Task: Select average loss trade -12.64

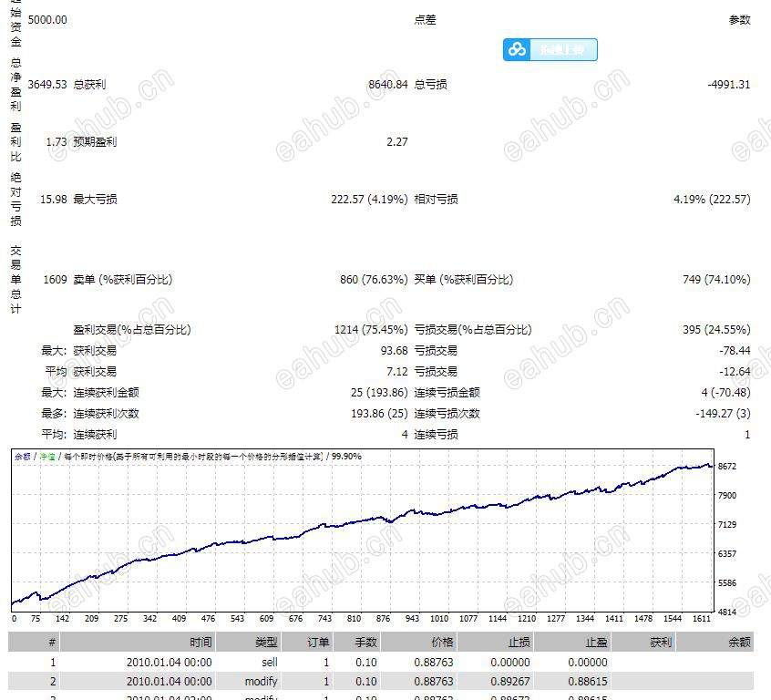Action: tap(735, 371)
